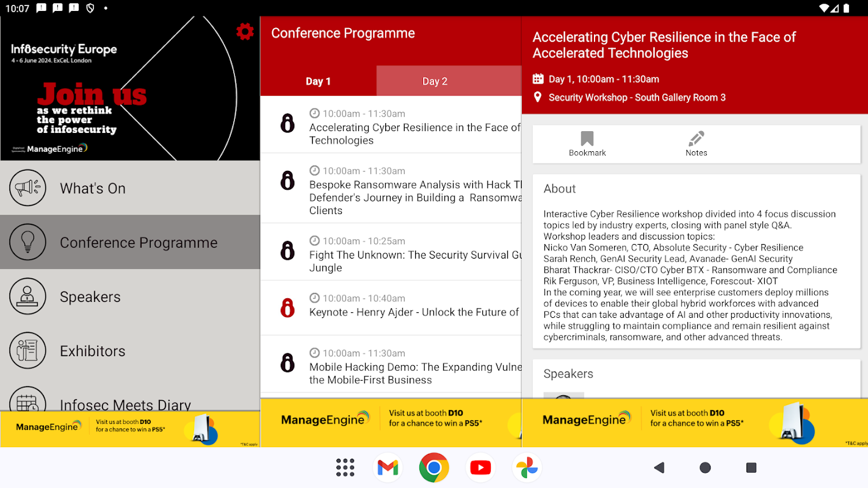
Task: Launch Chrome from the taskbar
Action: pos(434,468)
